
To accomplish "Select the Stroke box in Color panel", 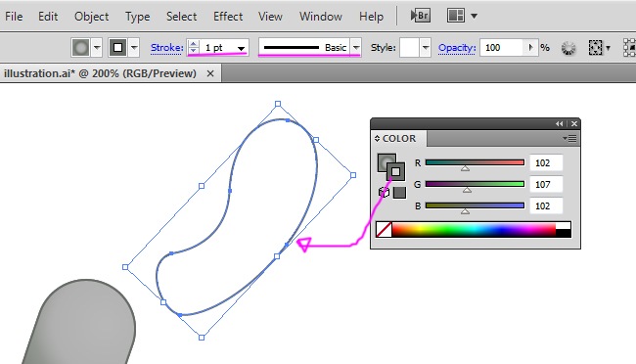I will tap(396, 171).
